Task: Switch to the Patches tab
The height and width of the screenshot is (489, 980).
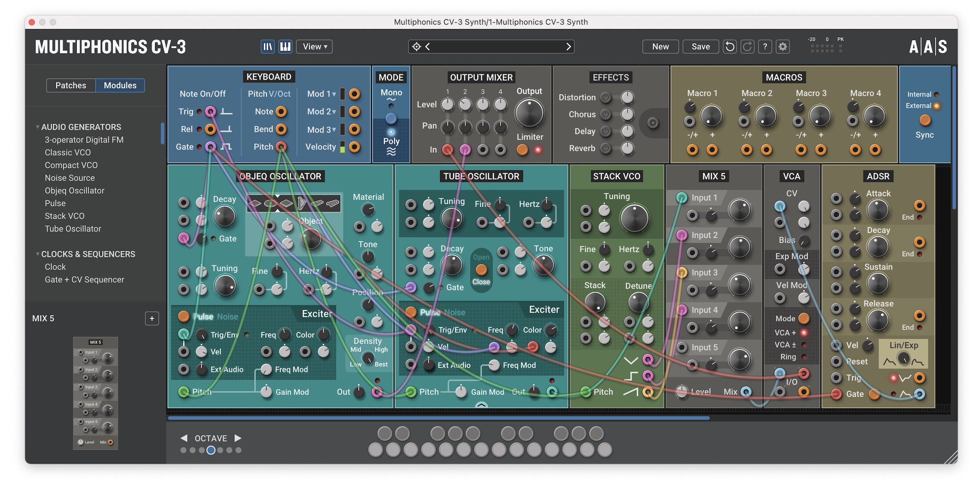Action: (71, 85)
